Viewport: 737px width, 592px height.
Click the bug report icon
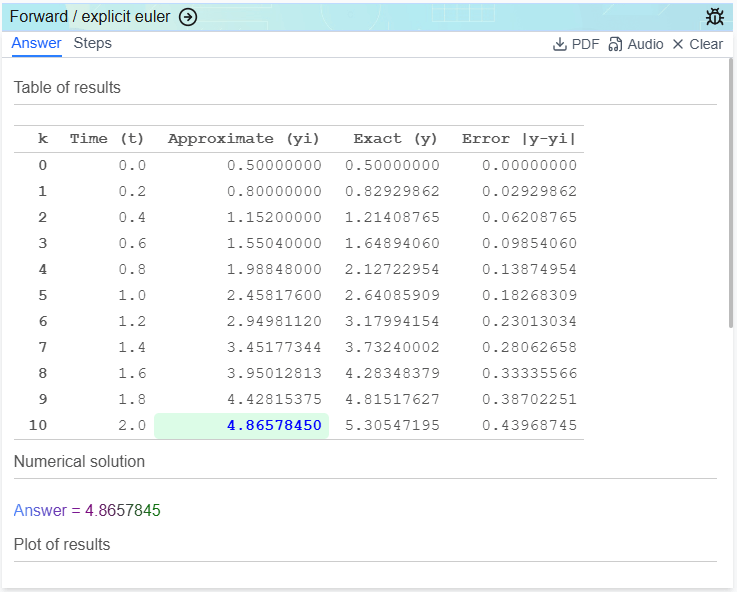click(714, 17)
